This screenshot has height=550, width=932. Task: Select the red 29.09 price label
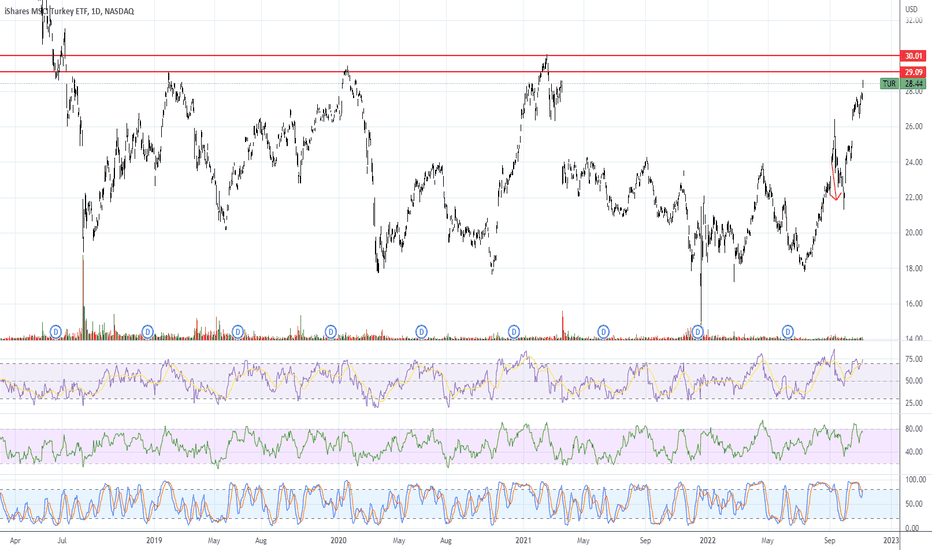tap(913, 73)
